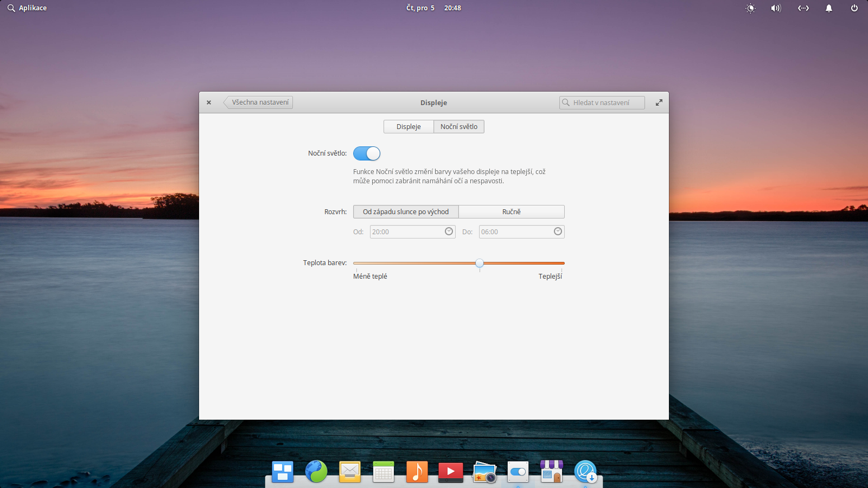Open the Od time picker dropdown
This screenshot has height=488, width=868.
point(449,232)
